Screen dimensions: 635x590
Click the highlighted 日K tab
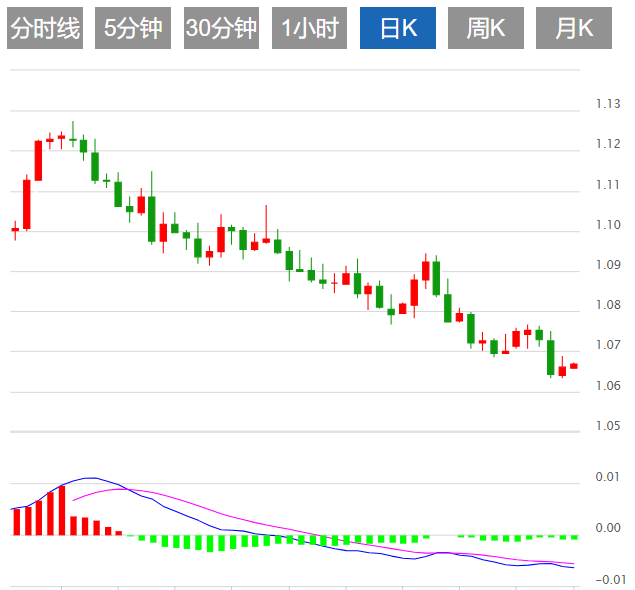tap(398, 28)
